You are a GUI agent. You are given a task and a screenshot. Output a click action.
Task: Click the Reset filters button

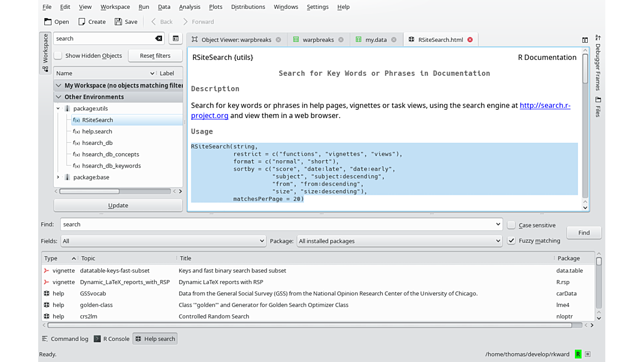(x=155, y=56)
